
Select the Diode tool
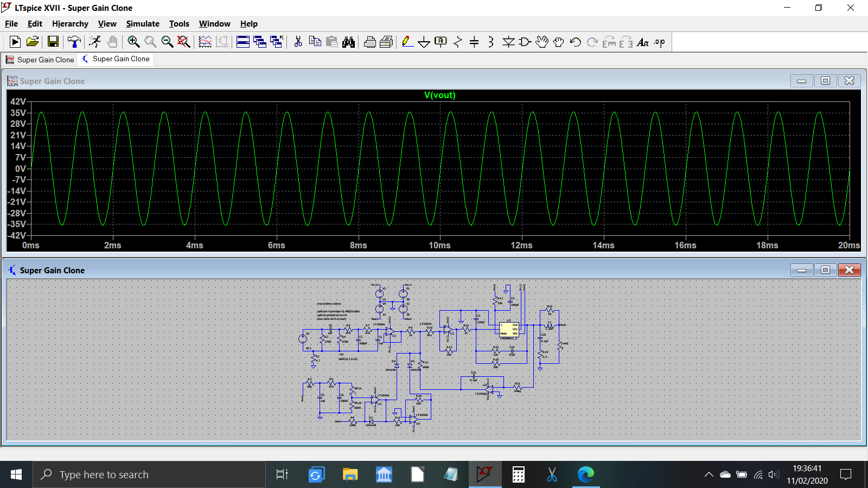508,42
